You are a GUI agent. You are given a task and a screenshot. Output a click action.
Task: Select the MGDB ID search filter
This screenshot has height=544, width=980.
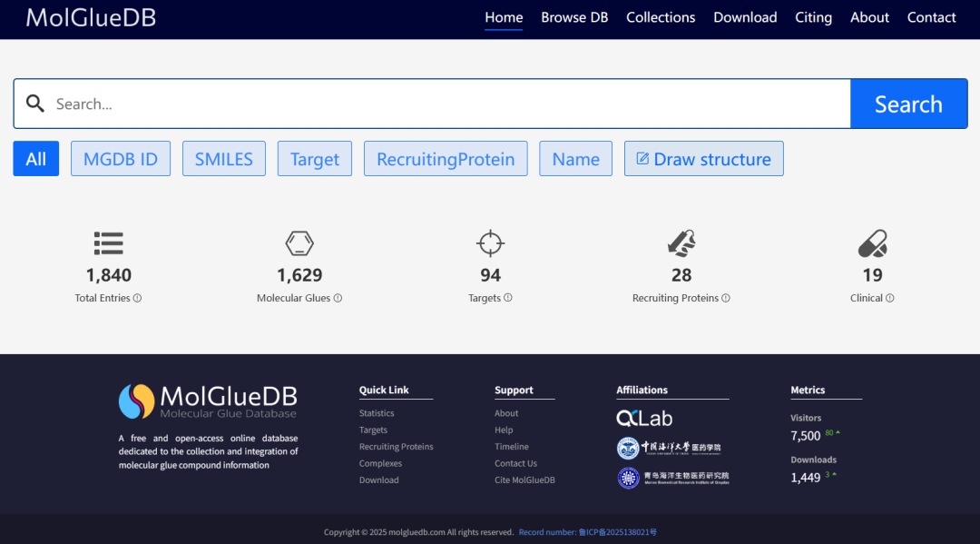tap(121, 159)
